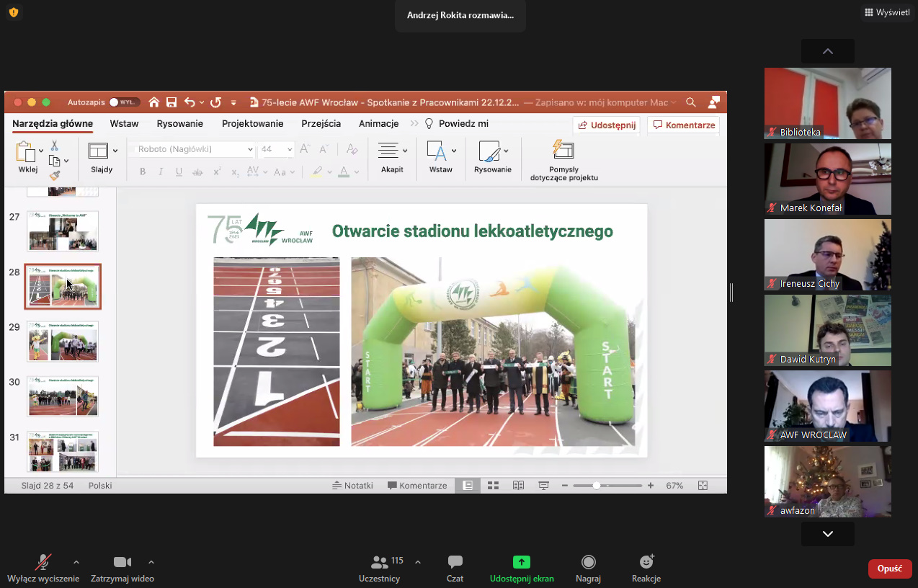Open the Uczestnicy participants list
Image resolution: width=918 pixels, height=588 pixels.
pyautogui.click(x=380, y=569)
